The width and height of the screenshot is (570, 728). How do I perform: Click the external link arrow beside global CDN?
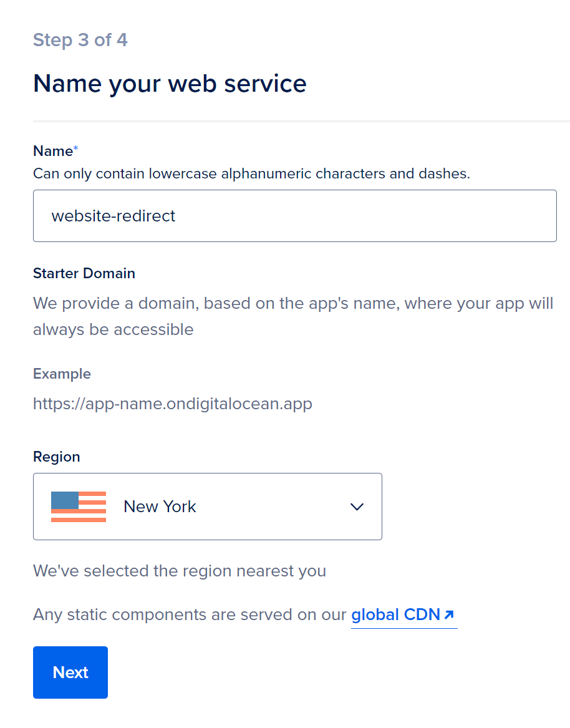tap(448, 614)
